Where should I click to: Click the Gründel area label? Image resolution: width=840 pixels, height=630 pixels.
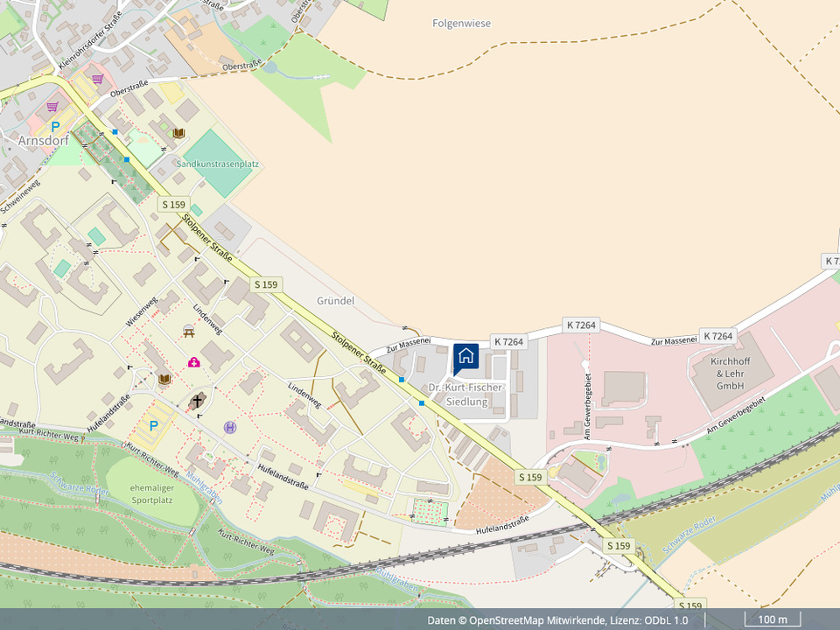click(335, 301)
